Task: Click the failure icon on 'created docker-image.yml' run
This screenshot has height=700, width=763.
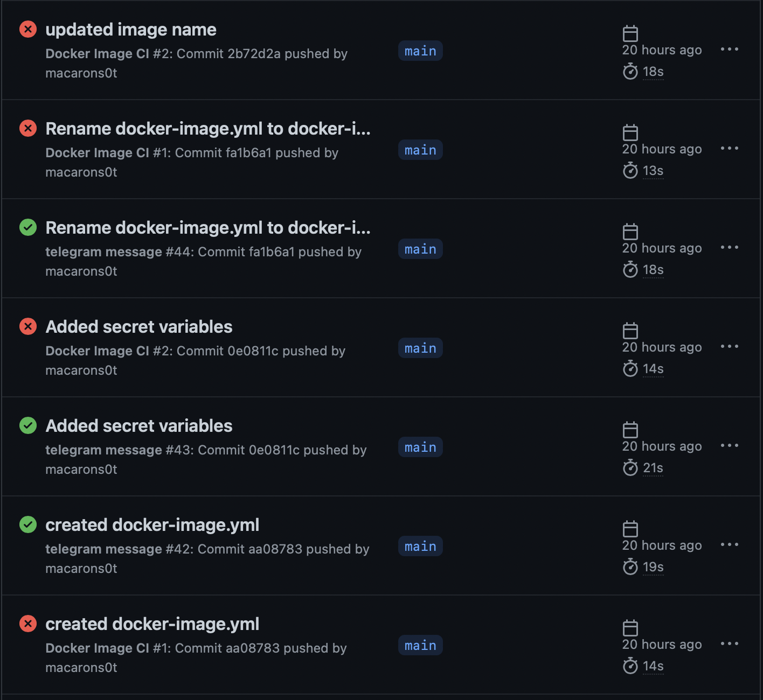Action: (27, 624)
